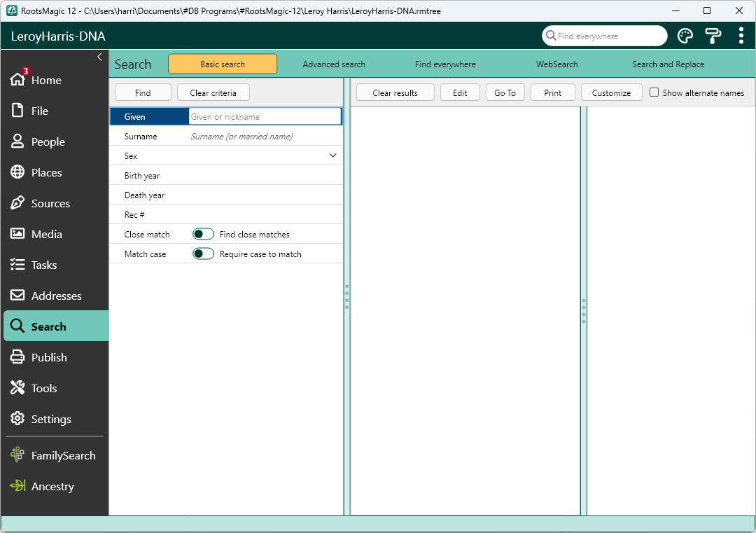Open the Tasks checklist icon

(x=17, y=265)
